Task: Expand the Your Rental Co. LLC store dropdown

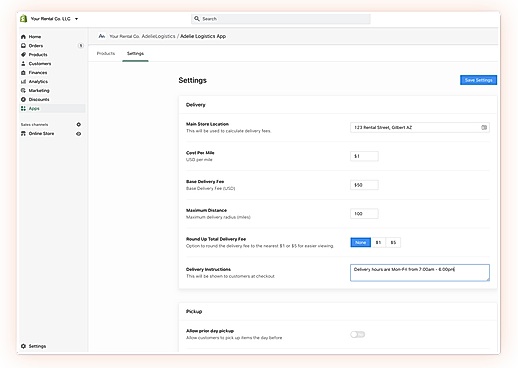Action: [x=76, y=19]
